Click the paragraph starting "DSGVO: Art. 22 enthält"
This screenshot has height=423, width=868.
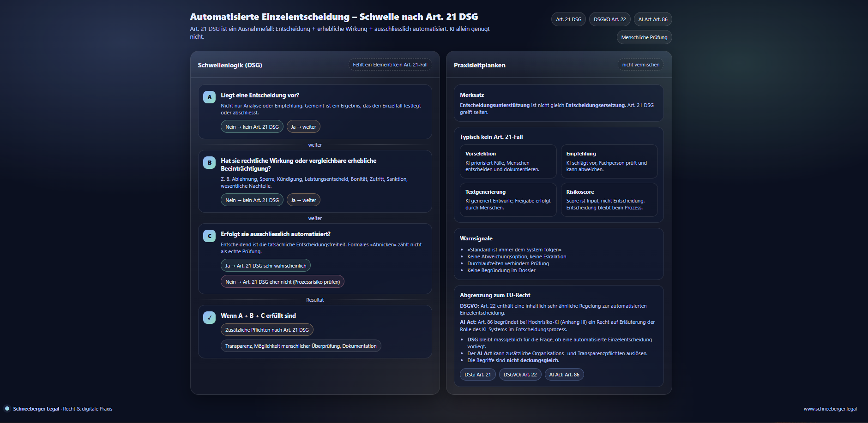click(x=553, y=309)
